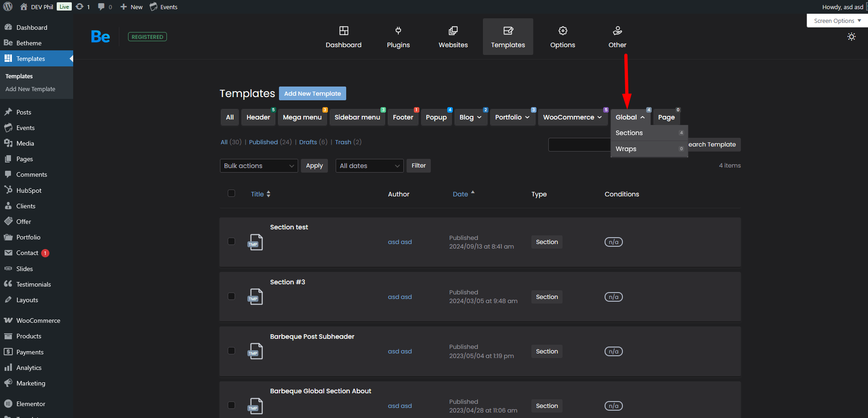868x418 pixels.
Task: Toggle the light mode sun icon
Action: 852,37
